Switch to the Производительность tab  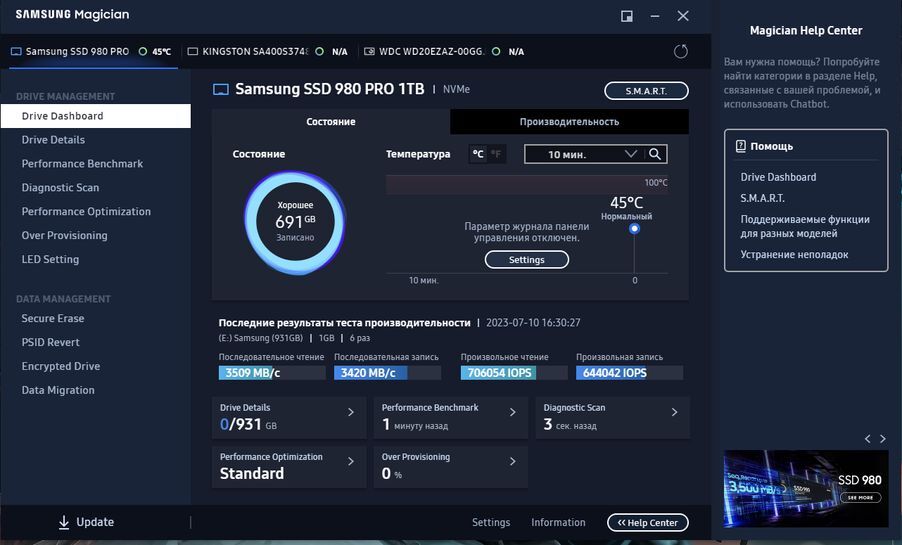click(x=569, y=122)
